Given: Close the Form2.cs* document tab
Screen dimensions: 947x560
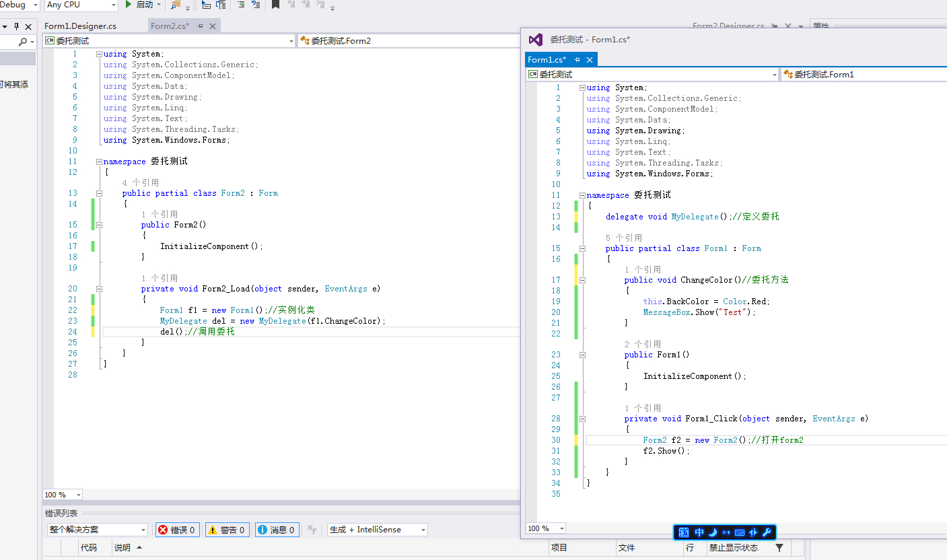Looking at the screenshot, I should [213, 26].
